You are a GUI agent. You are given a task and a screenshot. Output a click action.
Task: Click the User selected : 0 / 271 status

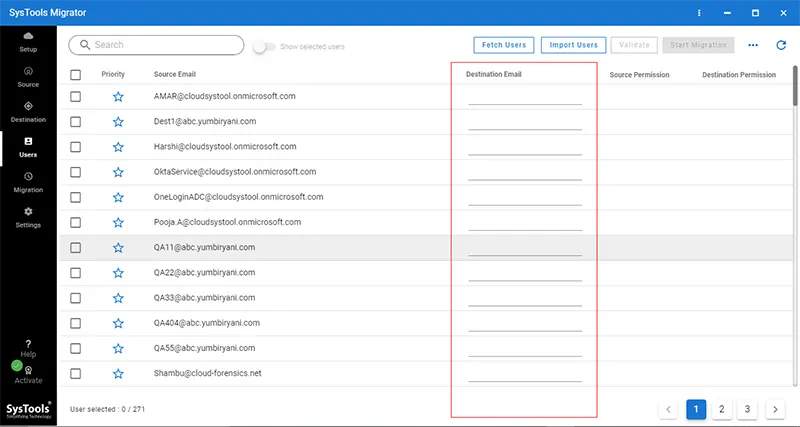pos(107,409)
